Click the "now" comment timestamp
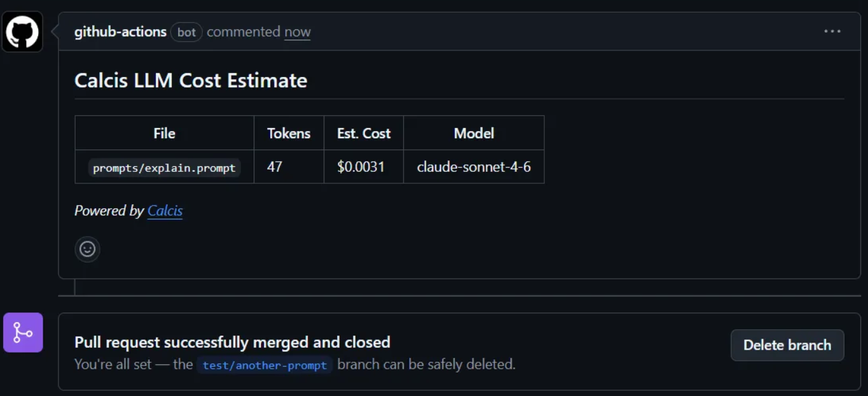The width and height of the screenshot is (868, 396). (x=297, y=32)
